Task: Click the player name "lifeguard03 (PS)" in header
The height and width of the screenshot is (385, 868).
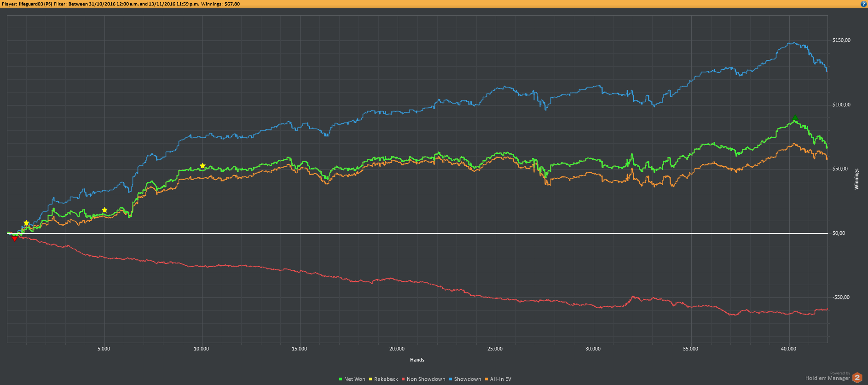Action: click(35, 4)
